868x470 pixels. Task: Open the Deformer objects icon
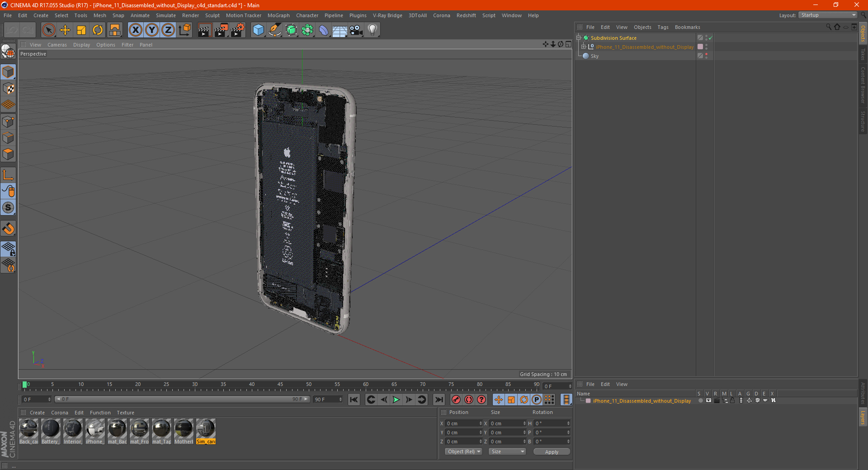pyautogui.click(x=324, y=30)
